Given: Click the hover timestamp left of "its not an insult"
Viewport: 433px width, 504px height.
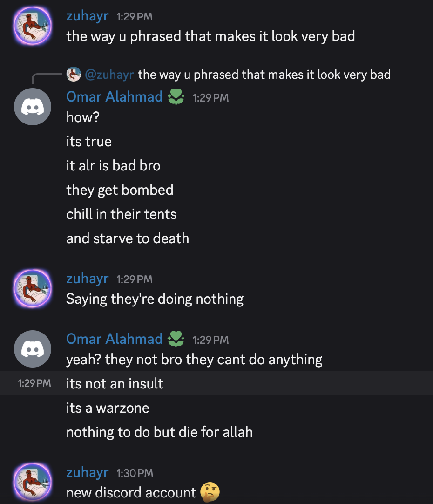Looking at the screenshot, I should point(34,384).
